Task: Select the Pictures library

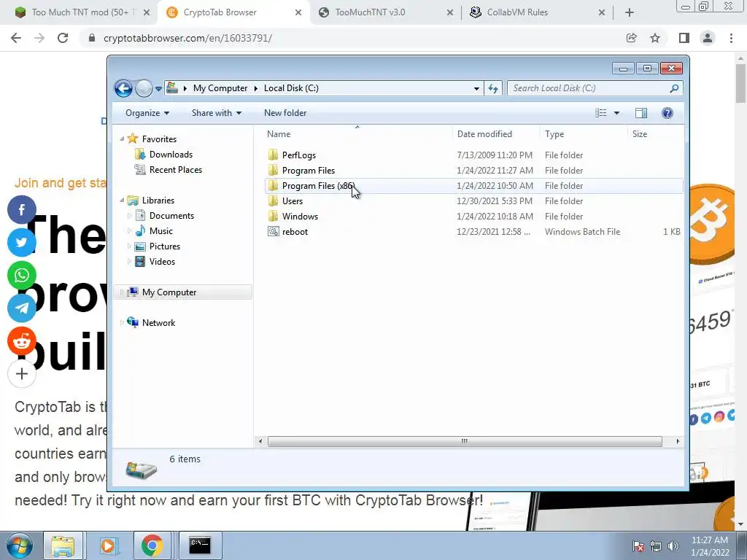Action: (158, 246)
